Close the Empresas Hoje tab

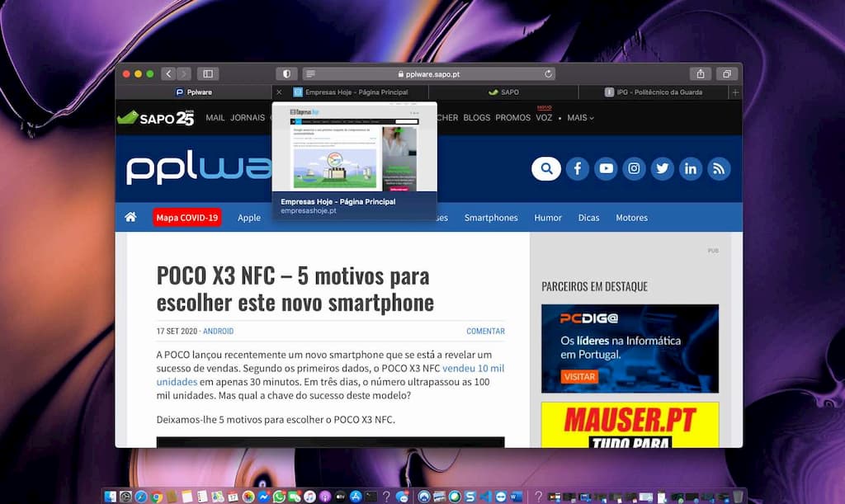click(279, 92)
